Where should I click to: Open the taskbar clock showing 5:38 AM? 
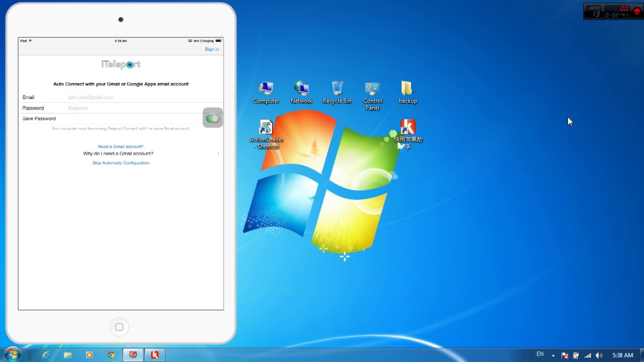coord(622,355)
